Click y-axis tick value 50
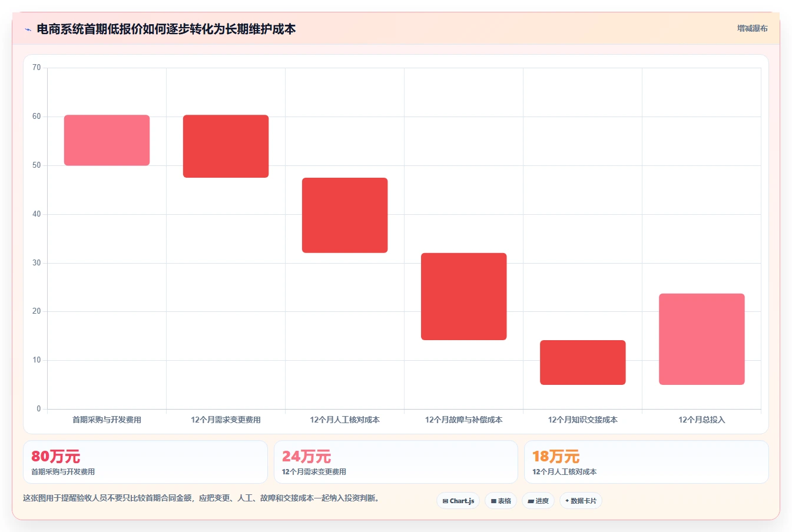Viewport: 792px width, 532px height. (x=37, y=165)
